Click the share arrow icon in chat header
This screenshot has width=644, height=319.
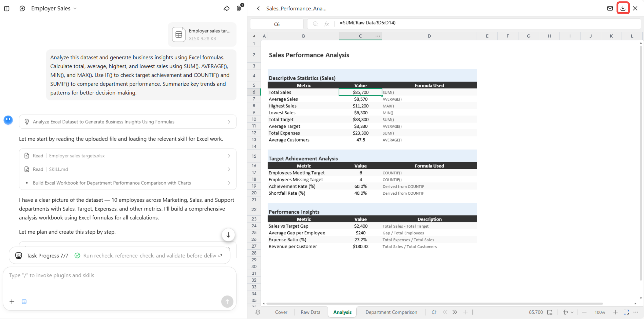coord(226,9)
